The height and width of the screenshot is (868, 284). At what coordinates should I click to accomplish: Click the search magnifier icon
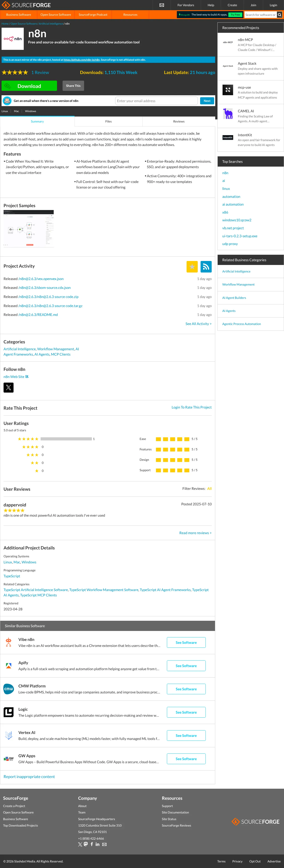click(x=279, y=15)
